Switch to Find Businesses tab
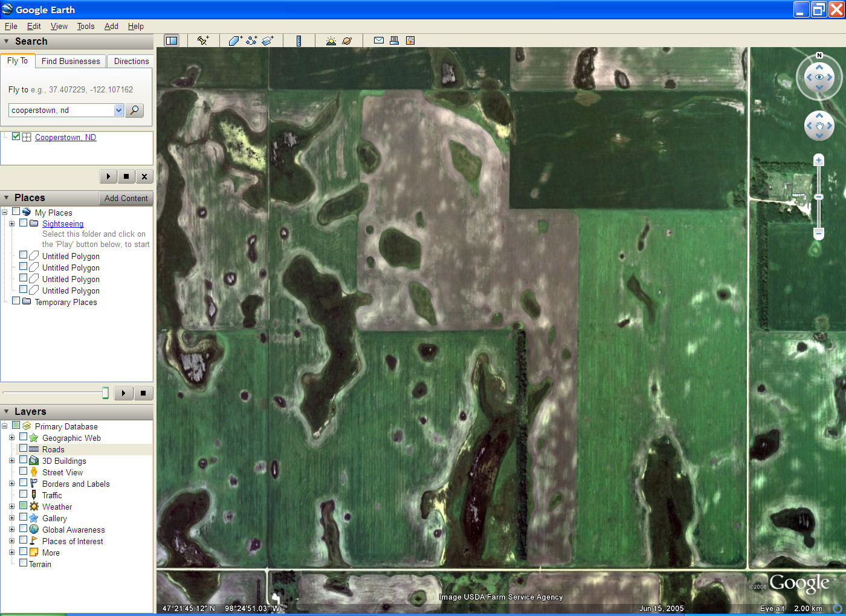 point(71,61)
